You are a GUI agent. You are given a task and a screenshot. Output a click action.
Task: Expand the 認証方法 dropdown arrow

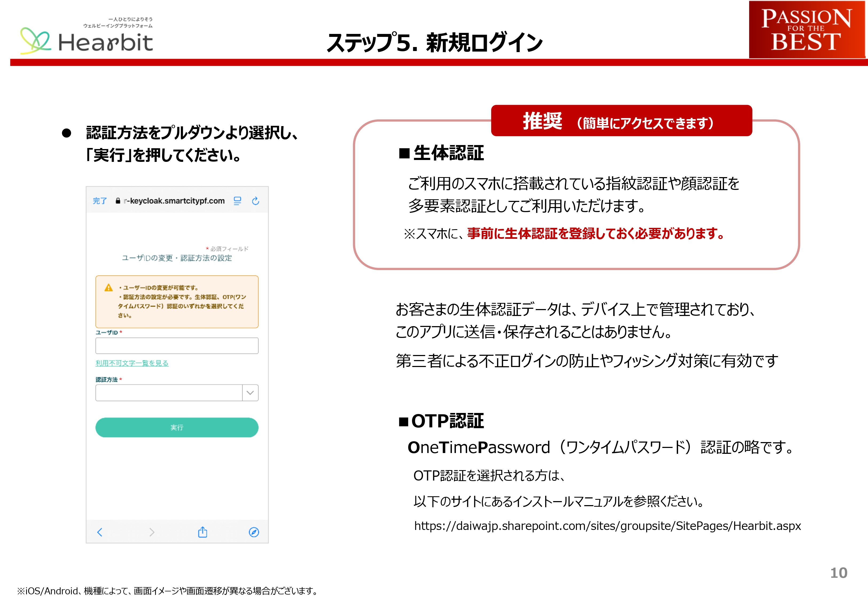250,392
